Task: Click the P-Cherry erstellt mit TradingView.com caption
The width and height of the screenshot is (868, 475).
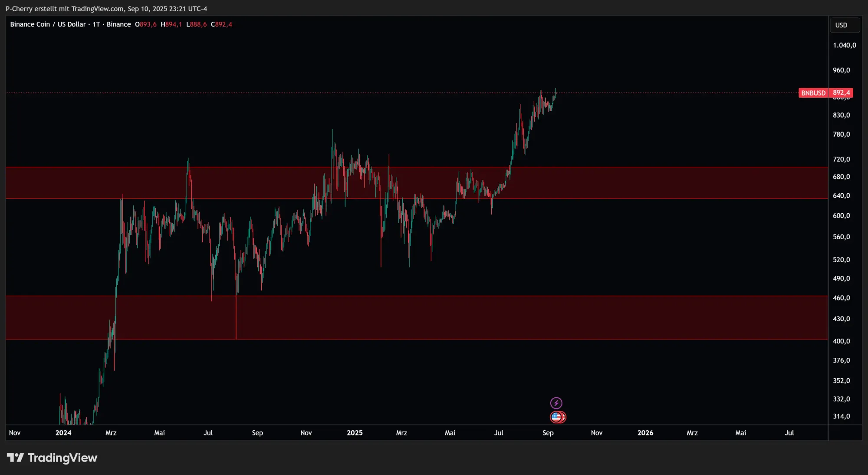Action: point(106,9)
